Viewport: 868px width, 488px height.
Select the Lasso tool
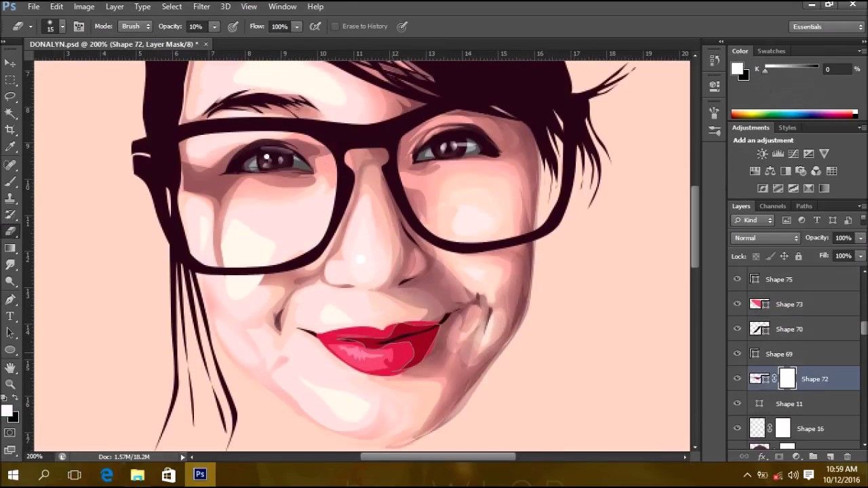[10, 96]
